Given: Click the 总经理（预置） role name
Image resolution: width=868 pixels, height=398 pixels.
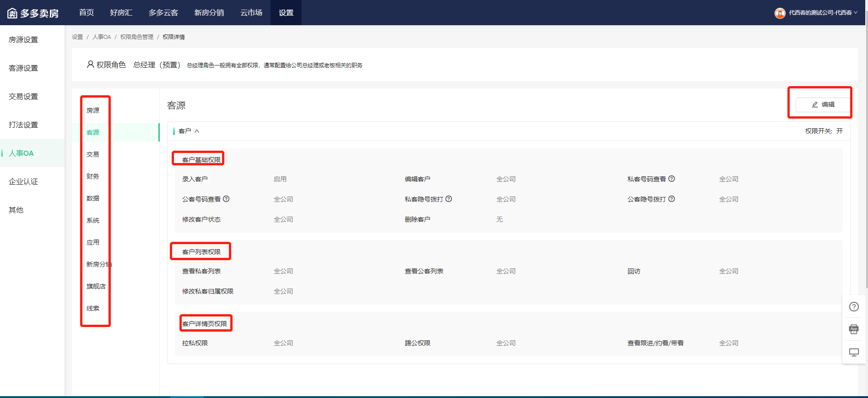Looking at the screenshot, I should (x=157, y=65).
